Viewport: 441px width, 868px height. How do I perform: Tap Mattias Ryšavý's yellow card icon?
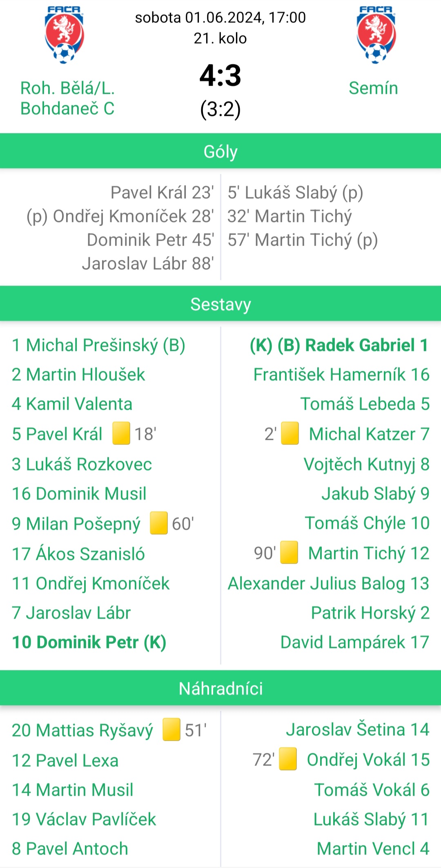[171, 729]
